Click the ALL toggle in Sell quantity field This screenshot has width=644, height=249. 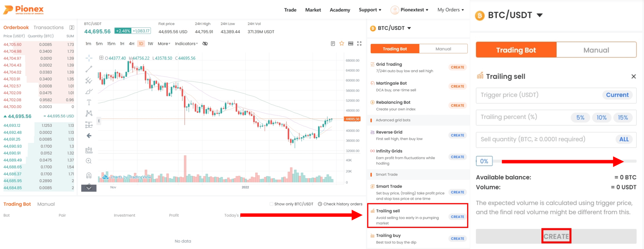tap(624, 139)
